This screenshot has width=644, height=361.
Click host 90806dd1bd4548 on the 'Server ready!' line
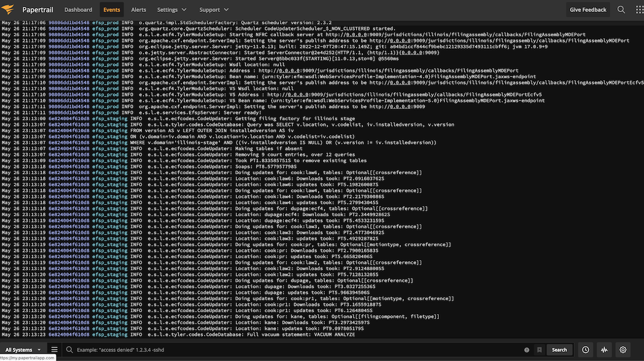point(69,112)
